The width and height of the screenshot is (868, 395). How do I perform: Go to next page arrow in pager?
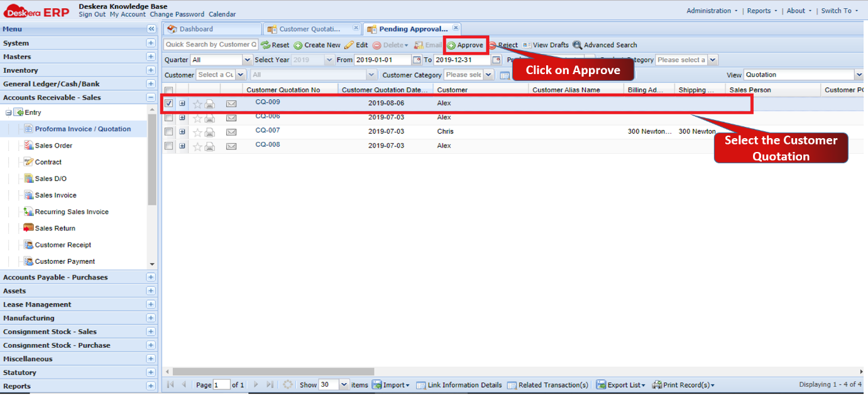255,384
